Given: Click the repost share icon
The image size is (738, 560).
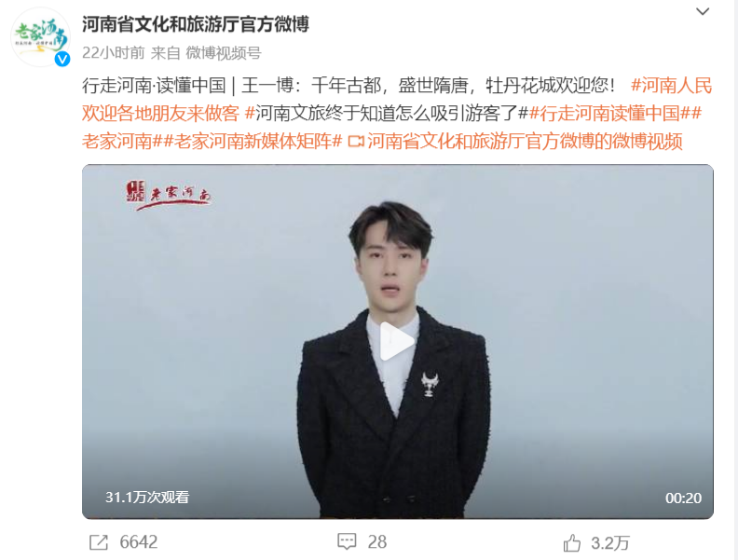Looking at the screenshot, I should pos(99,542).
